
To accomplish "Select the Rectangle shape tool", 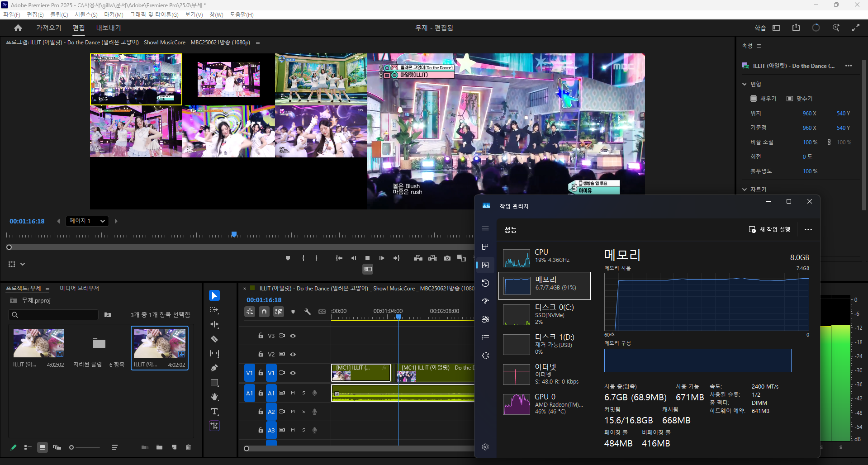I will pos(214,383).
